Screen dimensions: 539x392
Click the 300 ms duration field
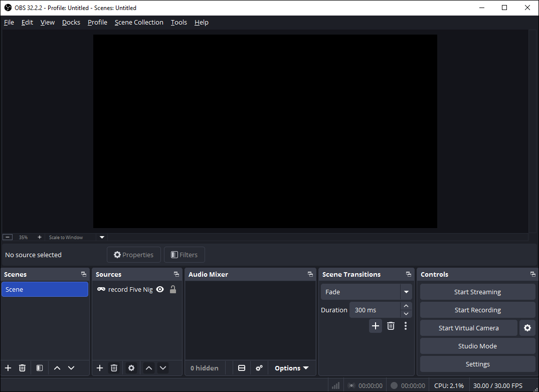375,310
